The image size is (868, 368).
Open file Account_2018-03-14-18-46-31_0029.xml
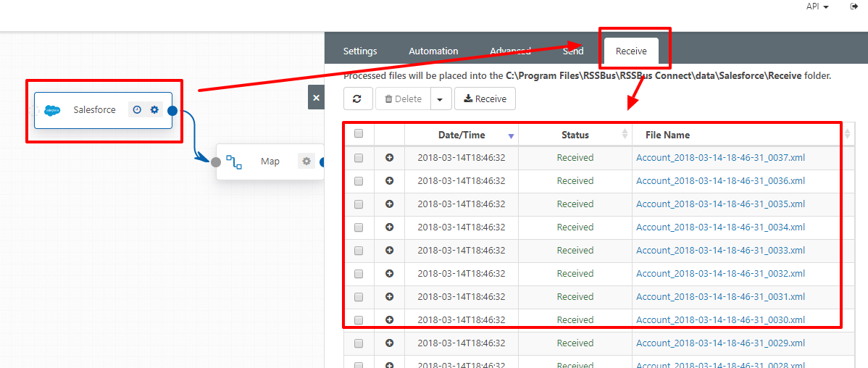pyautogui.click(x=720, y=343)
